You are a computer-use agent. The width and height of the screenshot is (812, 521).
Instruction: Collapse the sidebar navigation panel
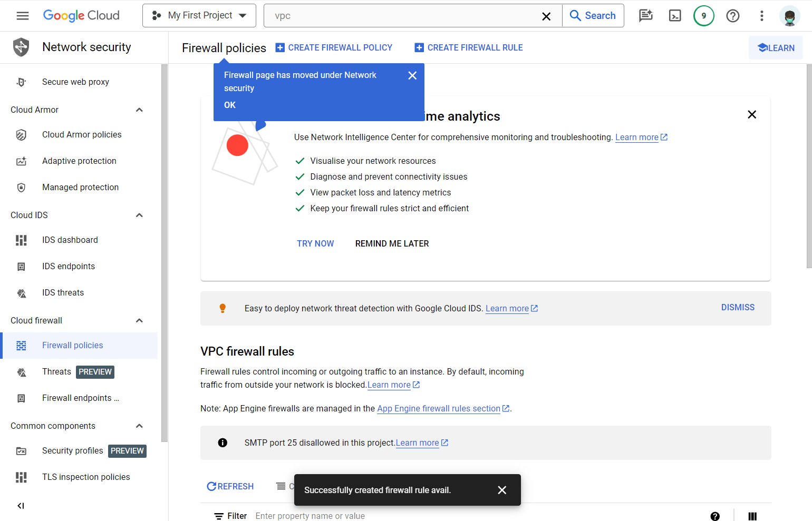tap(21, 506)
